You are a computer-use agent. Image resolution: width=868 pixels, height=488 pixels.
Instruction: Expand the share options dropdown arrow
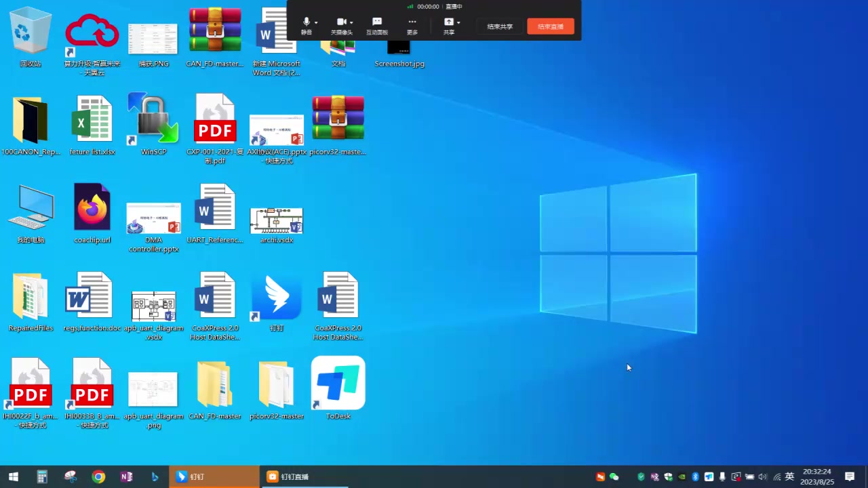[458, 22]
